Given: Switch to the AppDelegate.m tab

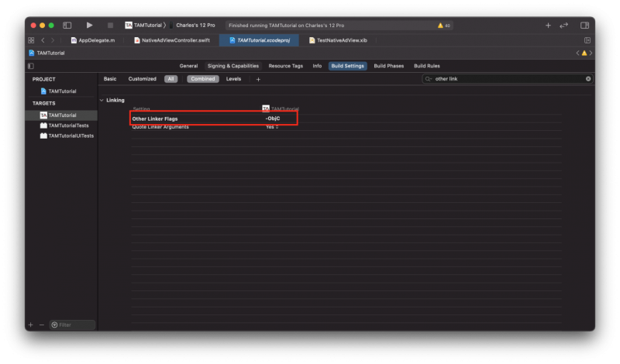Looking at the screenshot, I should (x=93, y=40).
